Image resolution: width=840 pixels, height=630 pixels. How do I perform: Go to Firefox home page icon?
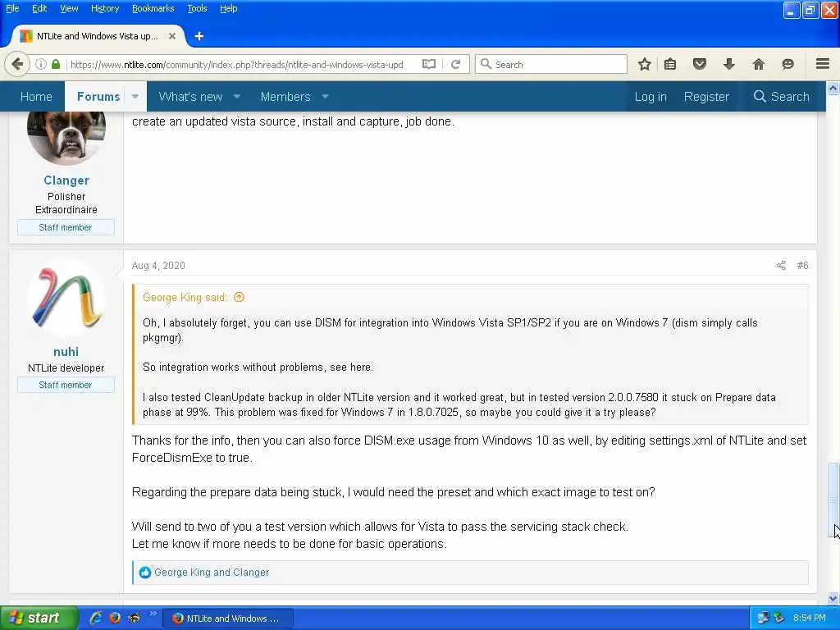(x=759, y=64)
